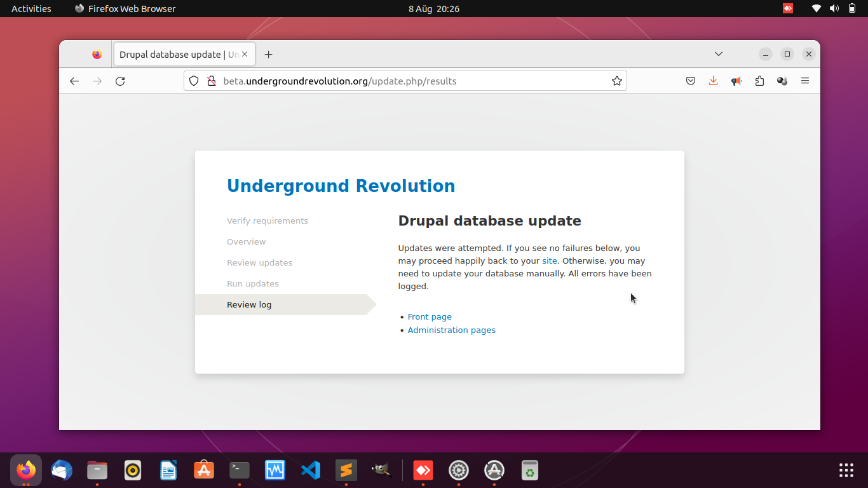Open Settings gear in the dock
This screenshot has height=488, width=868.
(459, 470)
